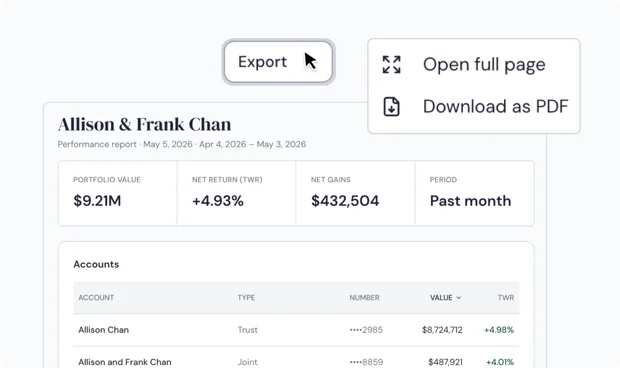
Task: Click the $9.21M portfolio value card
Action: 118,193
